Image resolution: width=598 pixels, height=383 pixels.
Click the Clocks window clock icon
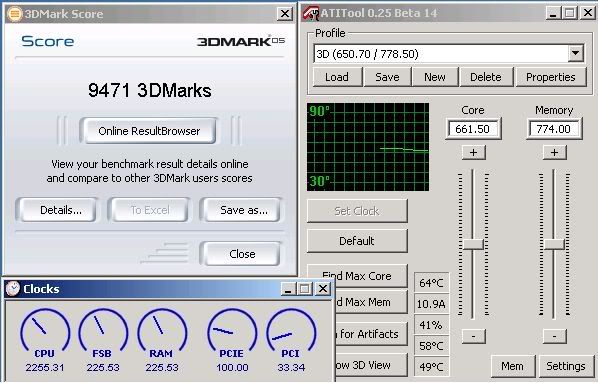pyautogui.click(x=13, y=289)
